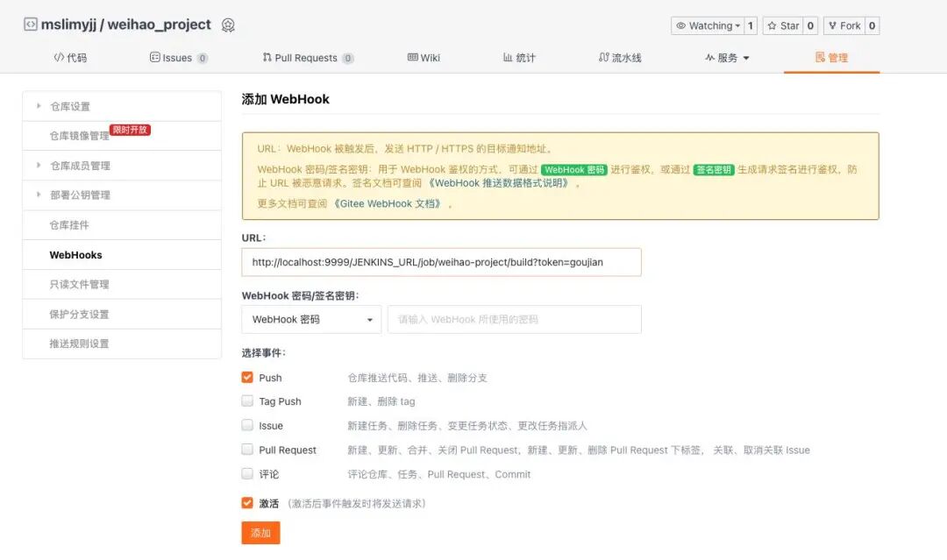Click the orange 添加 button
Screen dimensions: 947x560
point(261,533)
